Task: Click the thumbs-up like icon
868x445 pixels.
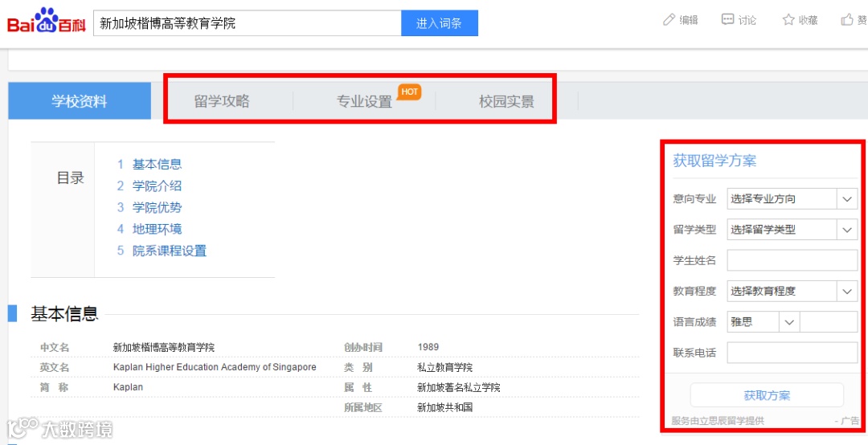Action: (847, 20)
